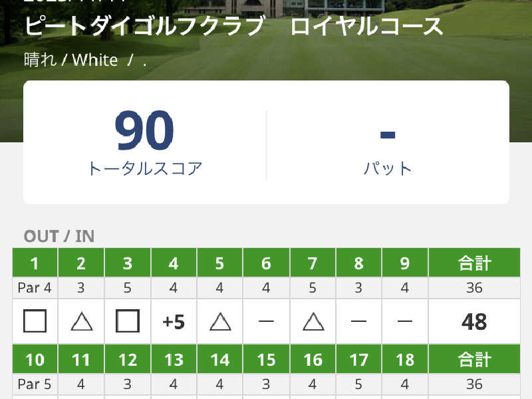Click the par dash under hole 6
Screen dimensions: 532x399
click(266, 322)
